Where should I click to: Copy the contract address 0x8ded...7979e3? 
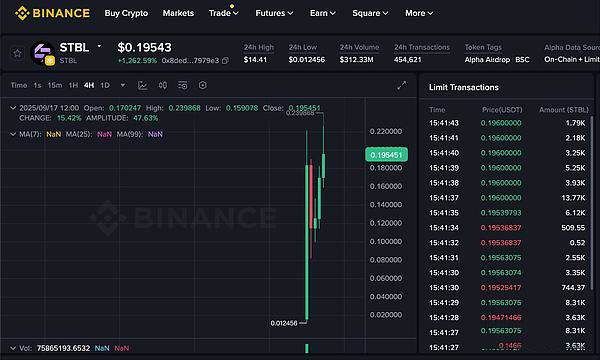click(225, 61)
